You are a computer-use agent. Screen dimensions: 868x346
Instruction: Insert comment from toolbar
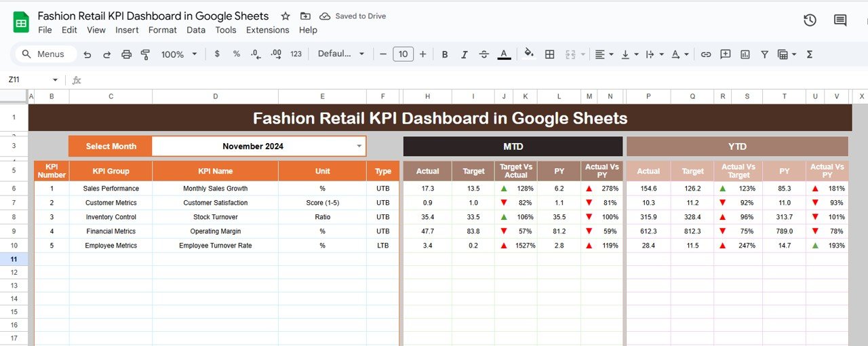tap(726, 54)
